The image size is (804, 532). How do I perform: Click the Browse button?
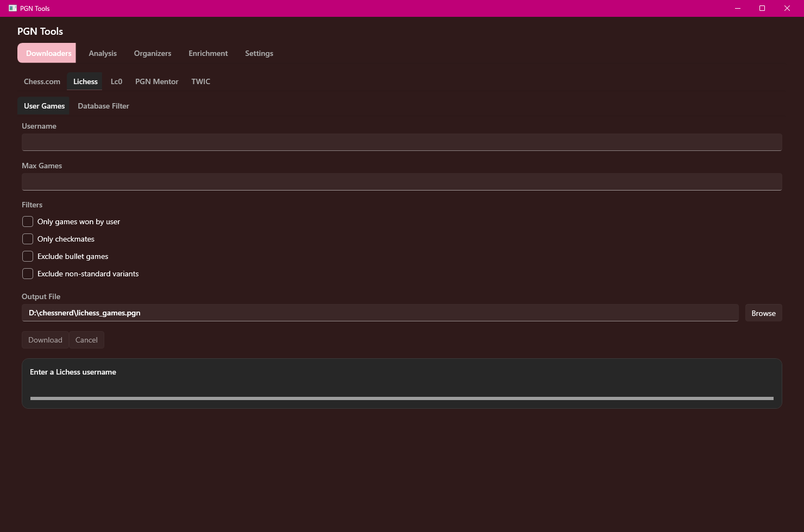click(x=763, y=313)
